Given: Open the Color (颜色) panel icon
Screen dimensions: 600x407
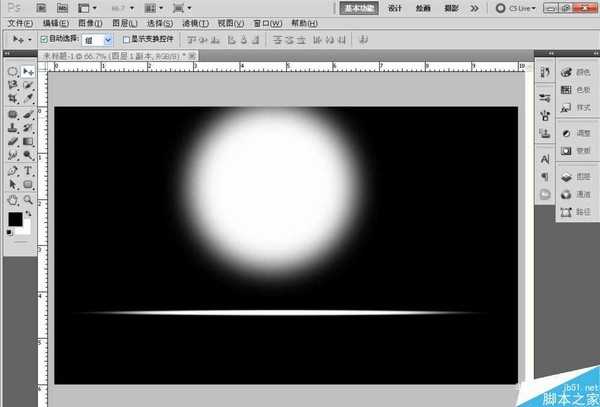Looking at the screenshot, I should pyautogui.click(x=575, y=72).
